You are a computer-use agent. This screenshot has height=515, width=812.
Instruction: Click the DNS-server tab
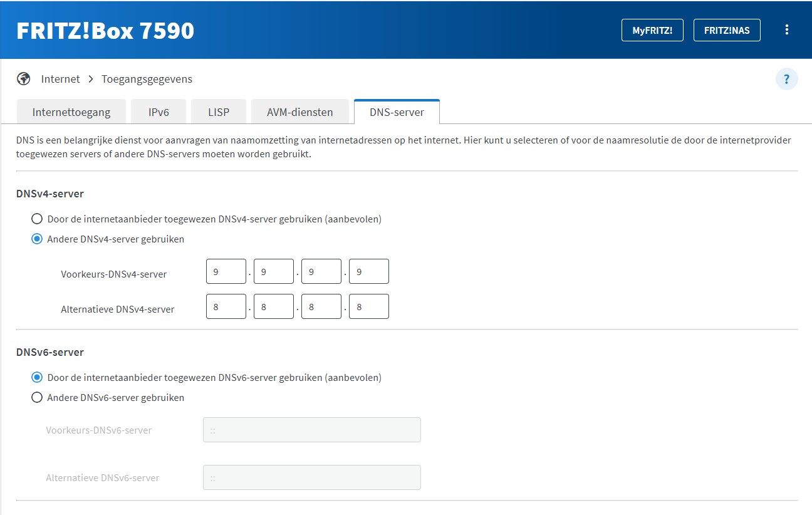(x=397, y=113)
